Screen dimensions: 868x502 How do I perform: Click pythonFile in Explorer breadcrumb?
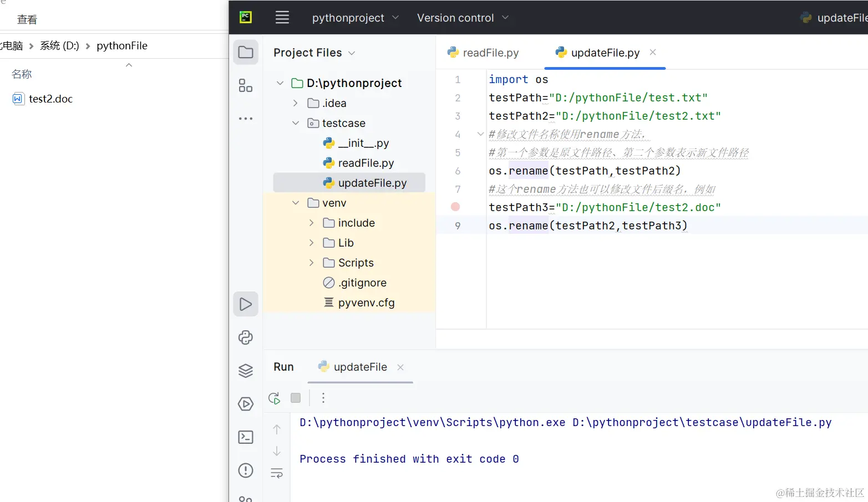coord(122,45)
